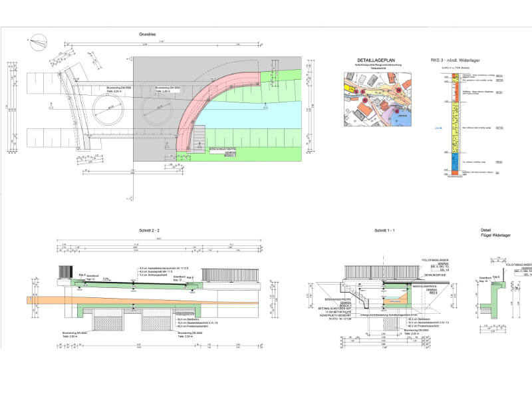Open the Detaillageplan site map image
This screenshot has height=399, width=532.
(377, 98)
